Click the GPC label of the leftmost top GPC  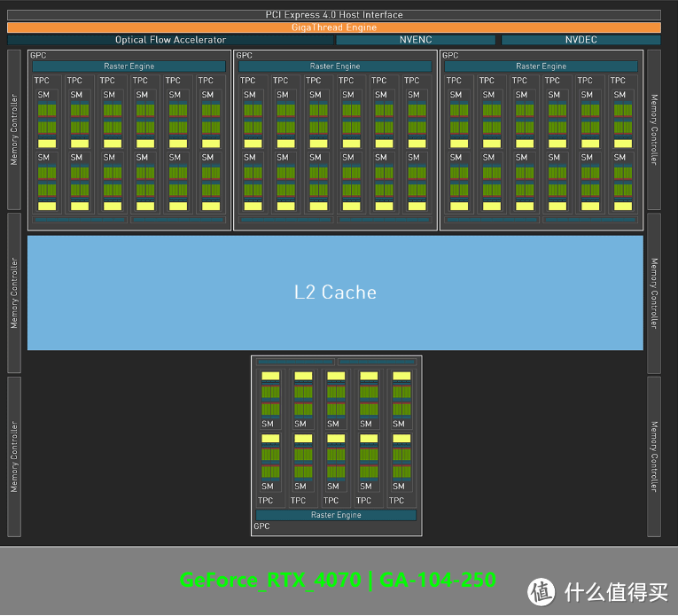38,55
